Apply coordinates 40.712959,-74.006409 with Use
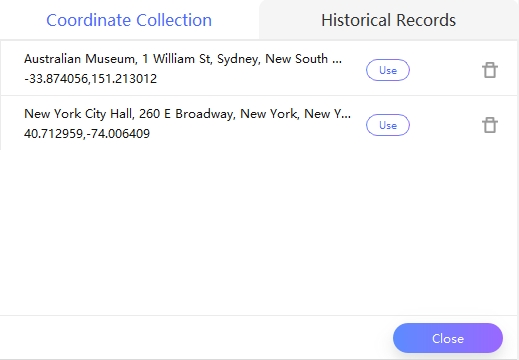The image size is (519, 360). point(388,125)
